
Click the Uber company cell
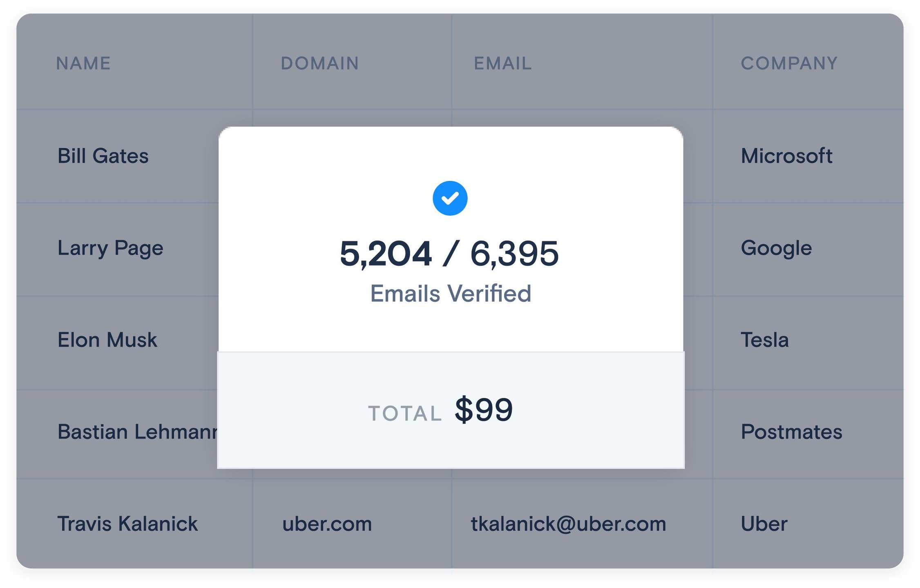(x=764, y=523)
